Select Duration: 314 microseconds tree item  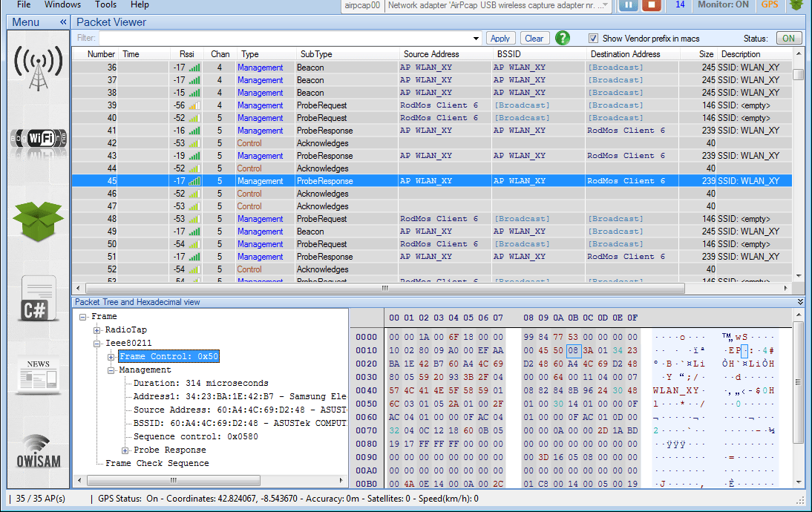(x=201, y=383)
